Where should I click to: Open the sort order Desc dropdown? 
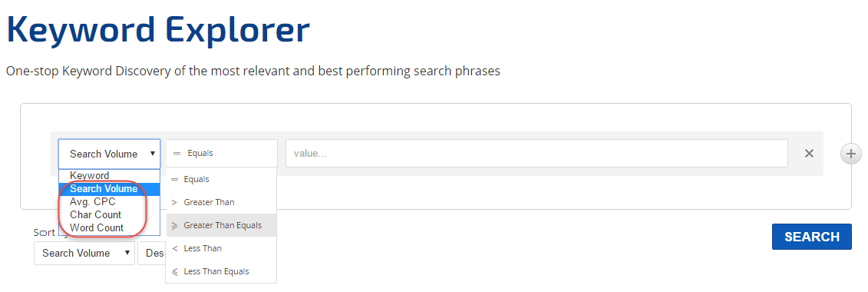152,253
